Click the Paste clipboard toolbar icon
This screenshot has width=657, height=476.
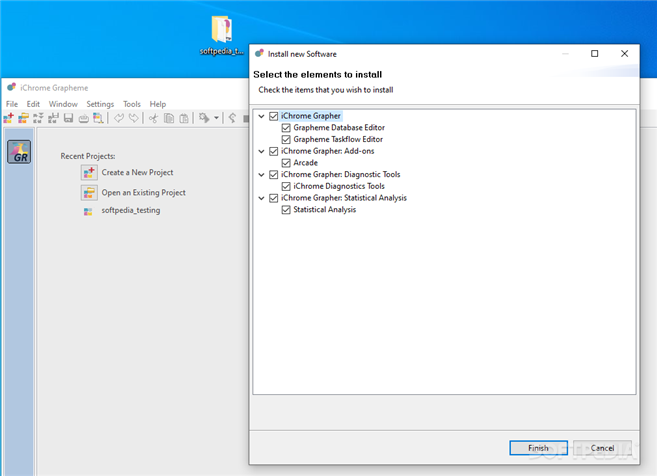[x=184, y=118]
